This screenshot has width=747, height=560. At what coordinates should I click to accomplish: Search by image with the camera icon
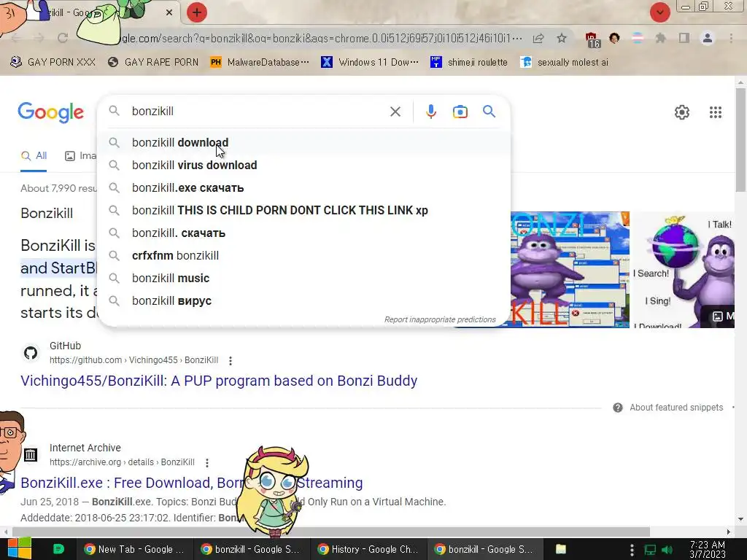pos(460,112)
